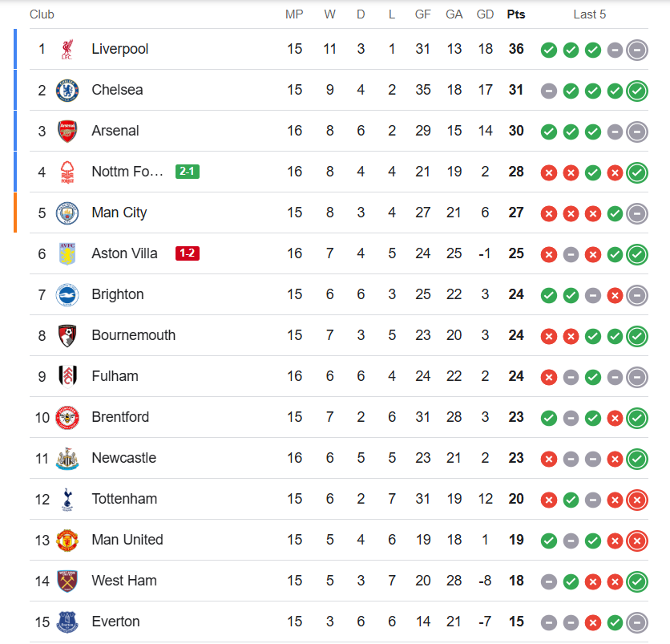Click the Fulham row in standings
This screenshot has height=644, width=670.
339,376
